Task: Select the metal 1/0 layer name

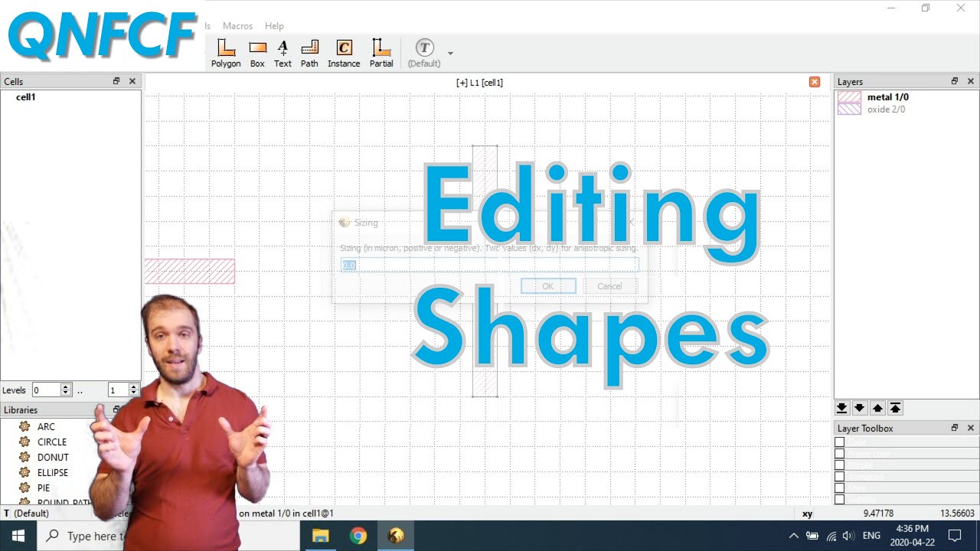Action: [x=888, y=97]
